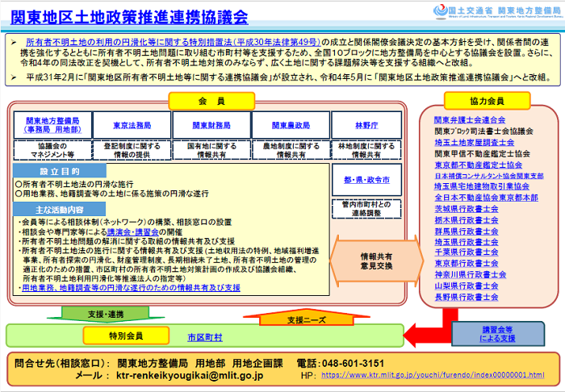
Task: Open the 埼玉県宅地建物取引業協会 link
Action: 482,186
